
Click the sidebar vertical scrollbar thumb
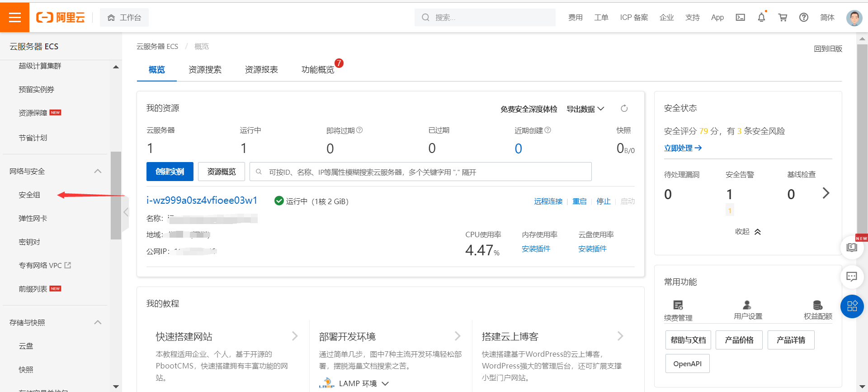(116, 195)
